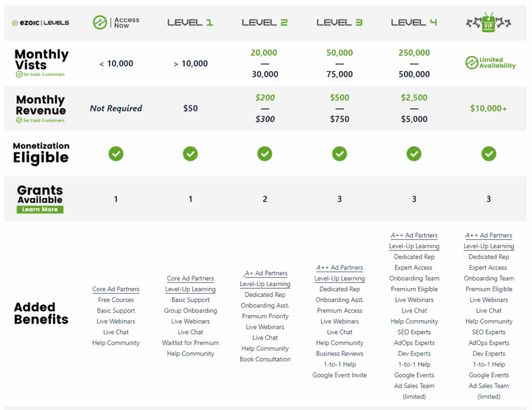Click 'Google Events' in VIP column
532x410 pixels.
(489, 375)
